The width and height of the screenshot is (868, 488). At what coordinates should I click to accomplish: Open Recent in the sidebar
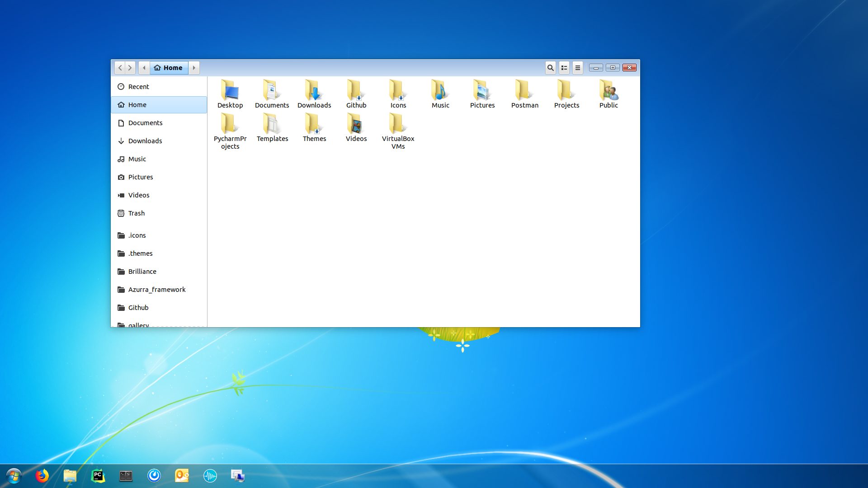pos(138,87)
